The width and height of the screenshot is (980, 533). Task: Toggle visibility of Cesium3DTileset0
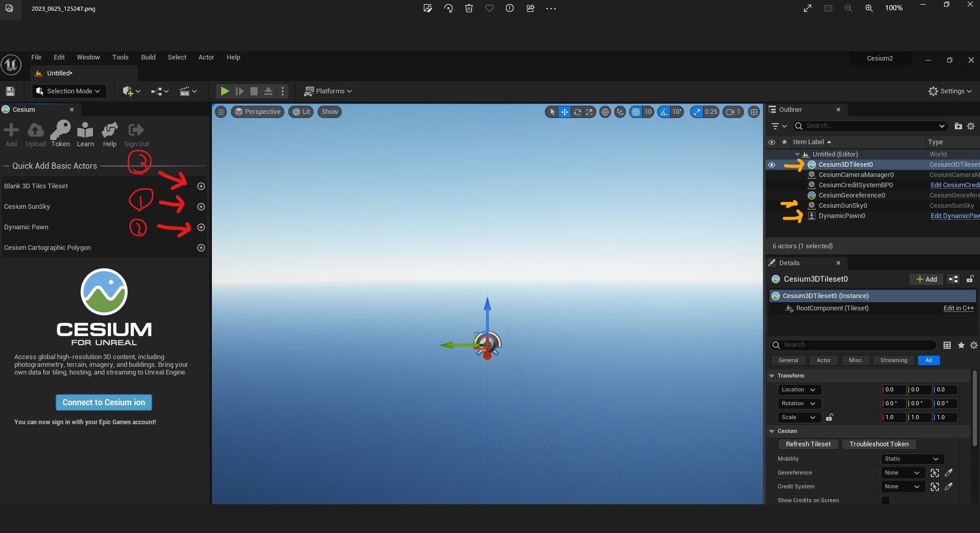pos(772,165)
